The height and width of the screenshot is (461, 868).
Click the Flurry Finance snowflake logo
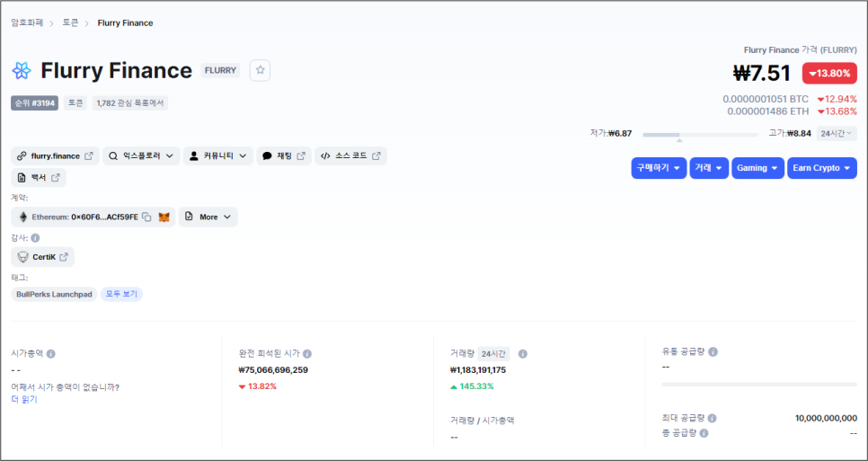(x=22, y=70)
